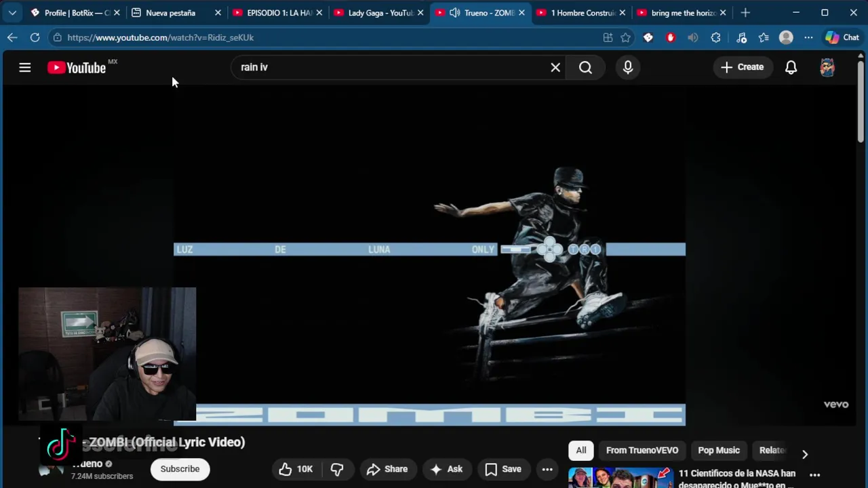Open a new browser tab
This screenshot has height=488, width=868.
pos(745,12)
